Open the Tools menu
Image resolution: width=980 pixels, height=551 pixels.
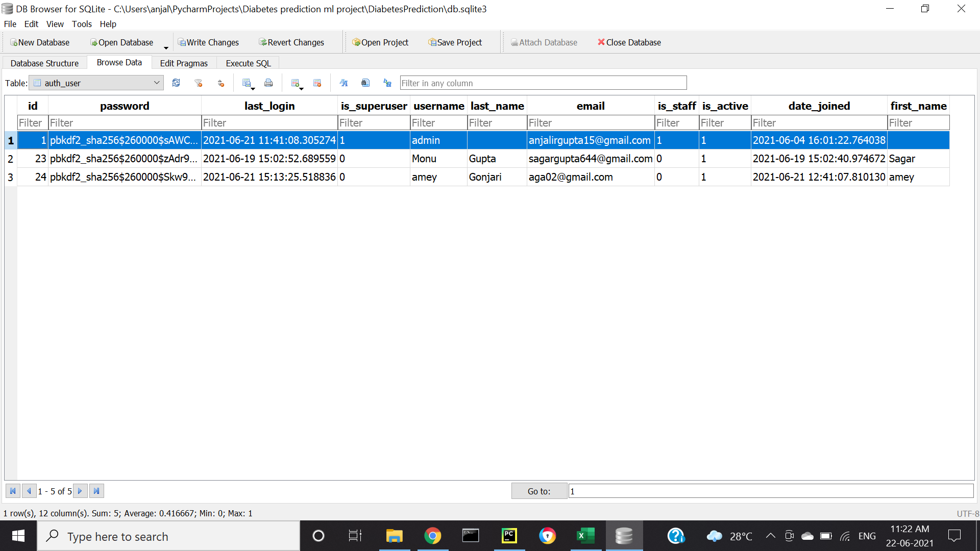pos(82,24)
